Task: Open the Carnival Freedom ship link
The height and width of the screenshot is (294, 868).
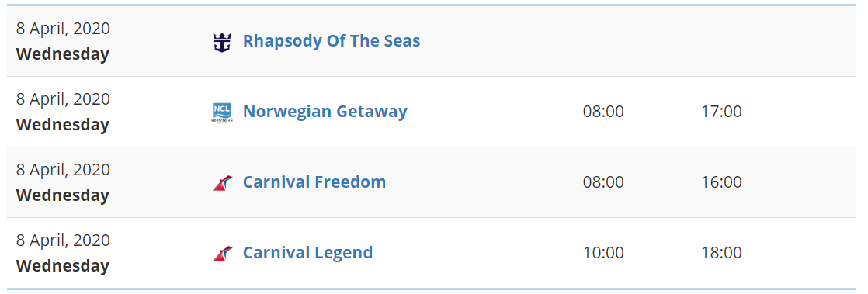Action: [x=314, y=182]
